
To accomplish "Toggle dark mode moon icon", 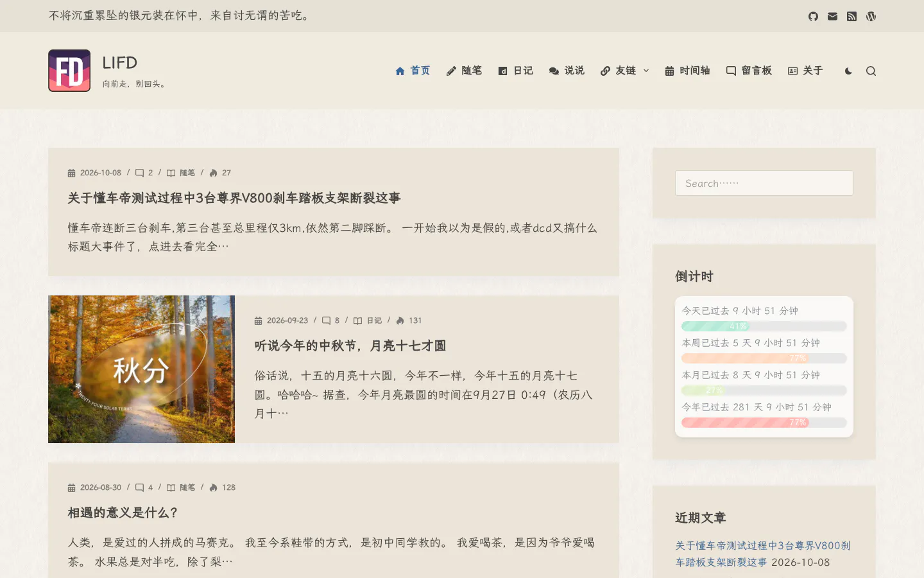I will tap(848, 71).
